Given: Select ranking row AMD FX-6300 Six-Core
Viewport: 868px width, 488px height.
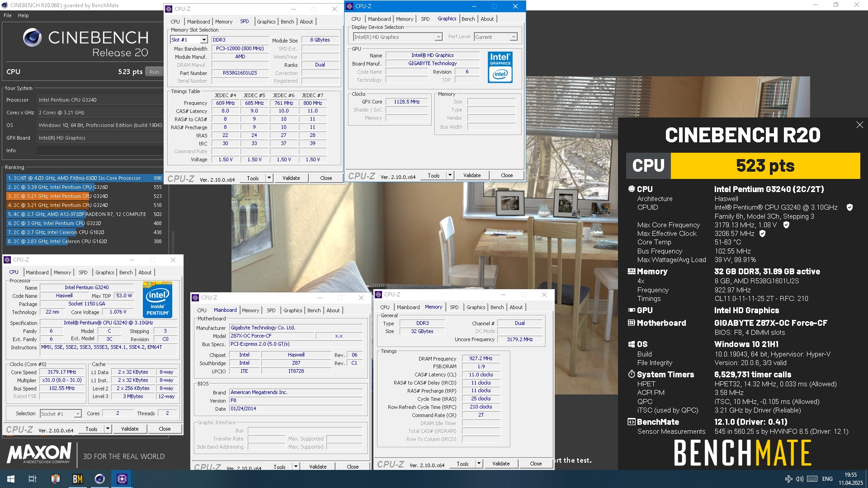Looking at the screenshot, I should [x=85, y=178].
